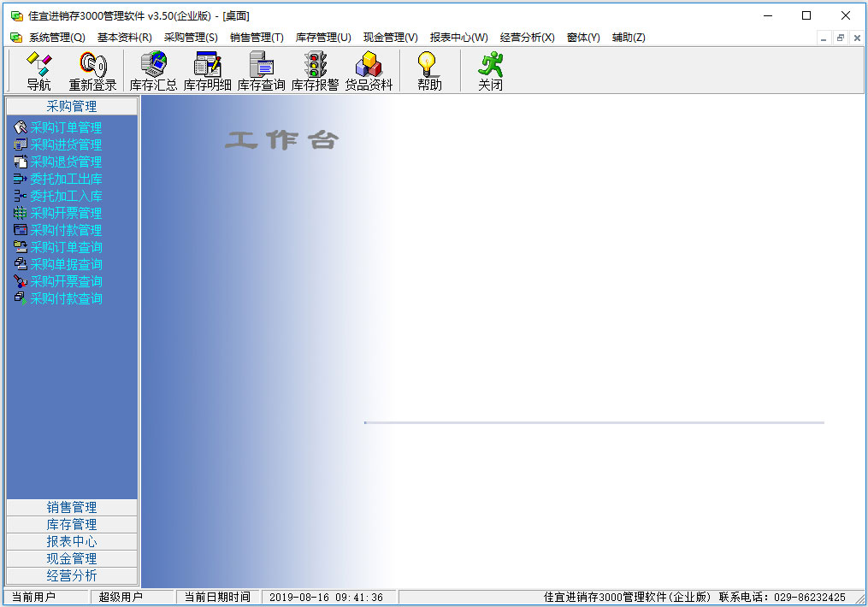Open the 采购订单查询 link

point(66,247)
